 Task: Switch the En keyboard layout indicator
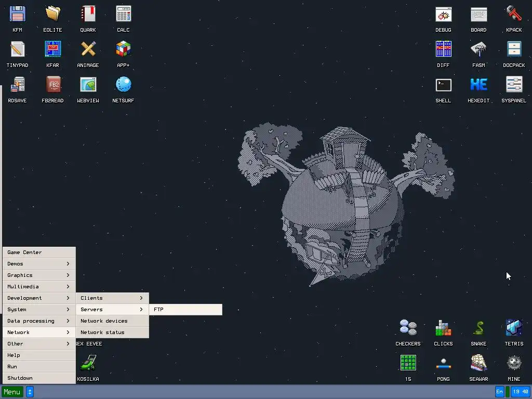point(499,392)
